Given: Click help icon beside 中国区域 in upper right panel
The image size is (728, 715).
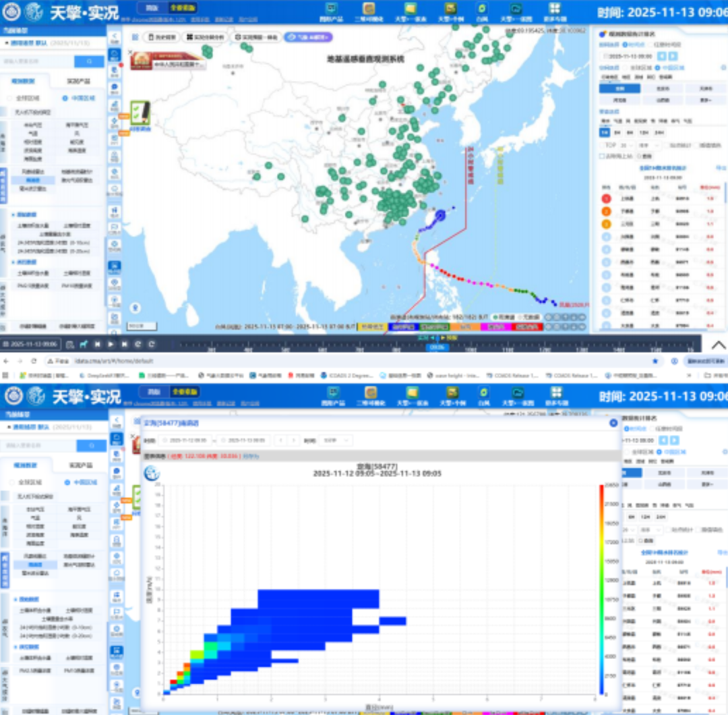Looking at the screenshot, I should (723, 68).
